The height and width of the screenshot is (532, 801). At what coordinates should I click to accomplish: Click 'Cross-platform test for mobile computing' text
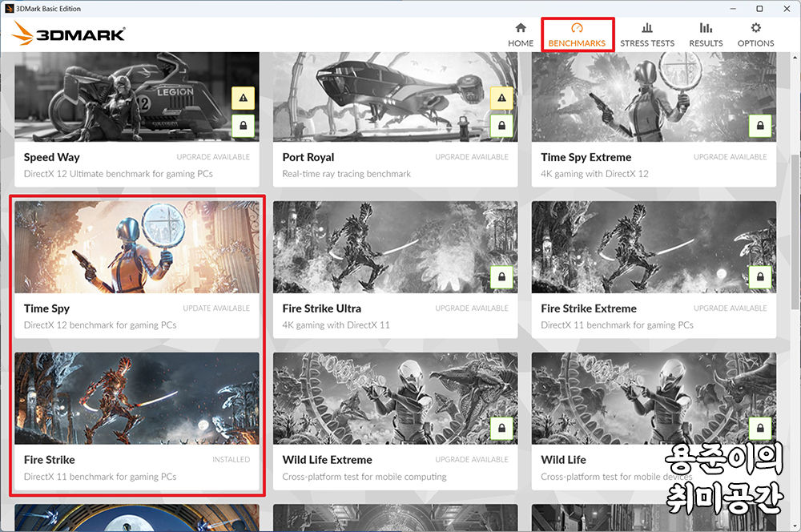pyautogui.click(x=364, y=477)
